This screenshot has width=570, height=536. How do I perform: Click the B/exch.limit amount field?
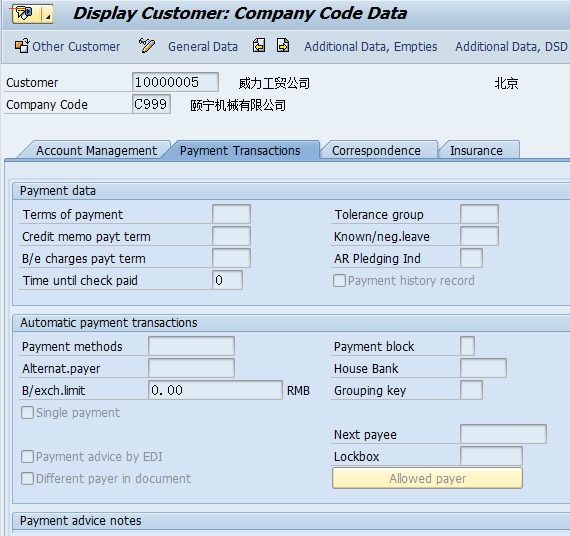(216, 390)
